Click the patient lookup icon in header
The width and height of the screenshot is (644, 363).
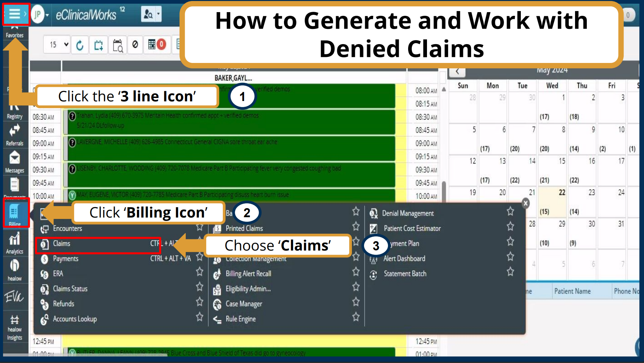click(x=148, y=14)
